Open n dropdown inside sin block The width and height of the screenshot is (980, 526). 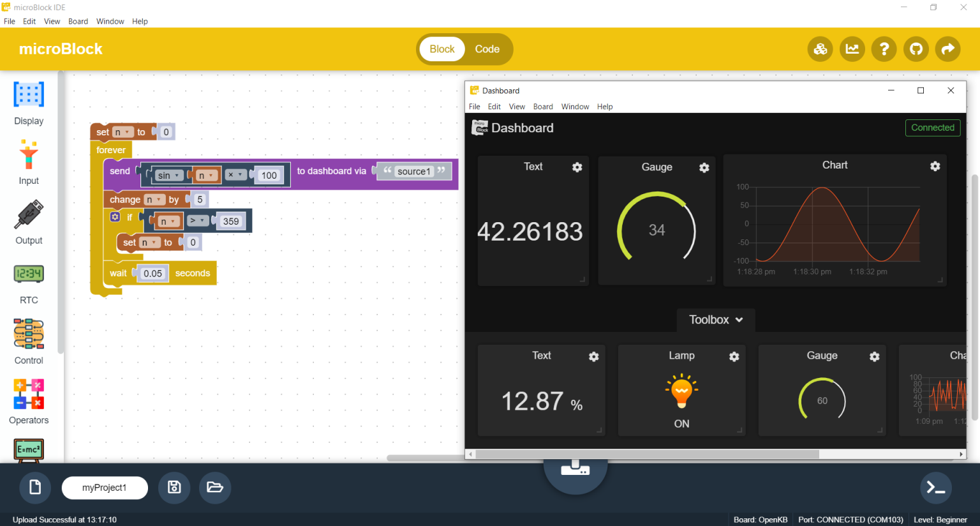click(x=206, y=176)
